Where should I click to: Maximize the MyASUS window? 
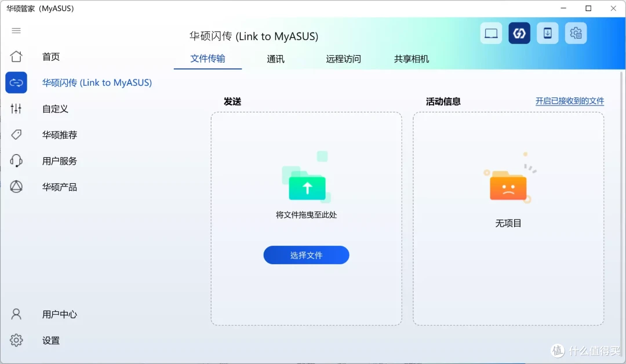click(x=588, y=8)
